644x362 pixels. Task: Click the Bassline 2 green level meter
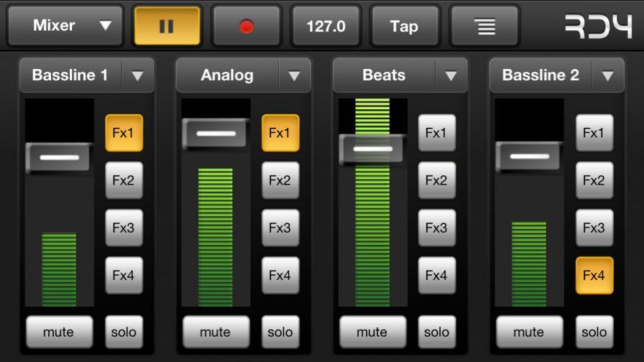[529, 264]
